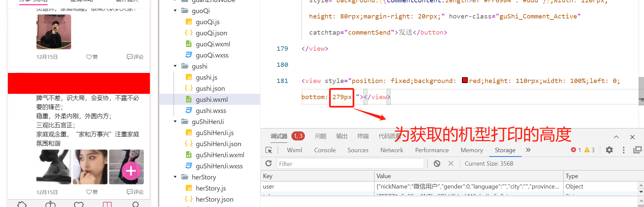Tap the pink book icon in tab bar

pos(107,204)
